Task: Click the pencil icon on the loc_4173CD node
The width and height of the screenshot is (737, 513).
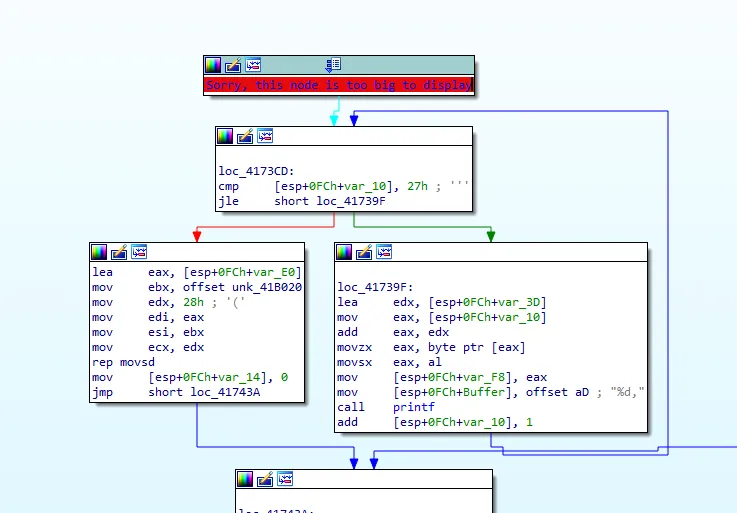Action: tap(245, 136)
